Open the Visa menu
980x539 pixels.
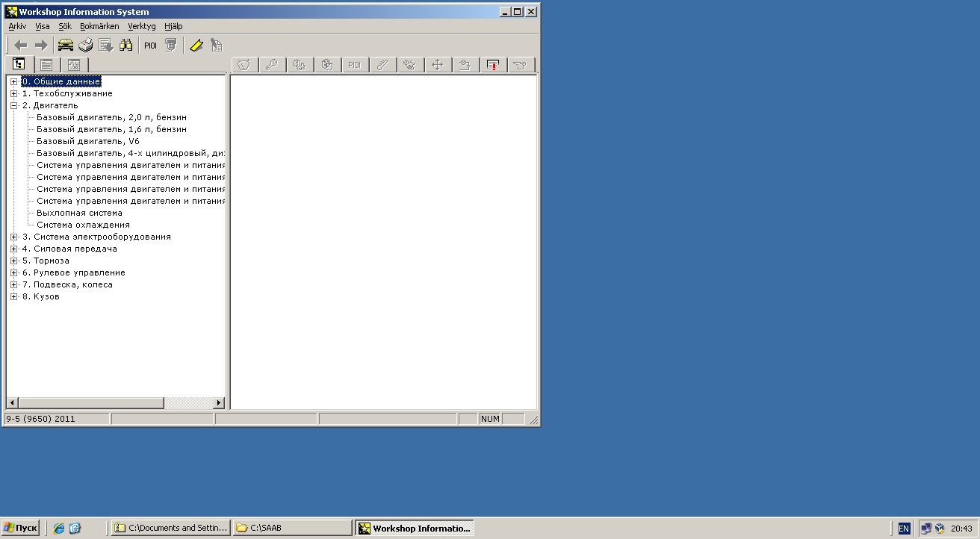(43, 26)
